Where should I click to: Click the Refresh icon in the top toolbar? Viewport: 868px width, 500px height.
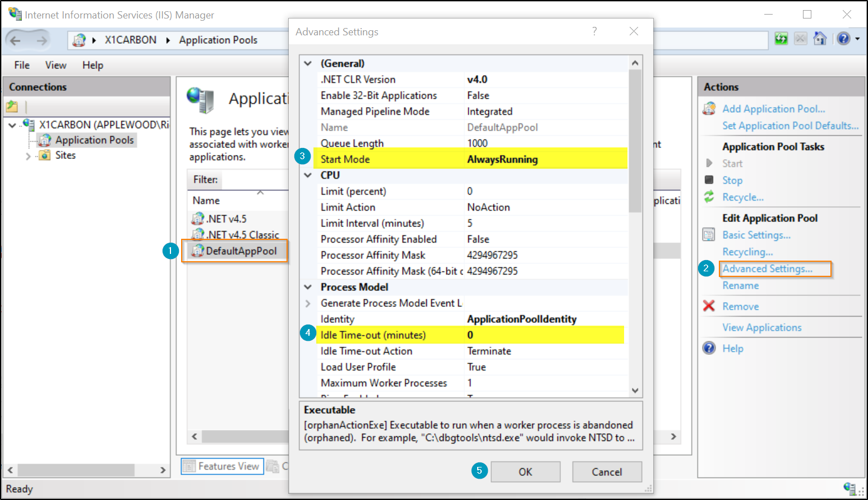click(x=781, y=39)
